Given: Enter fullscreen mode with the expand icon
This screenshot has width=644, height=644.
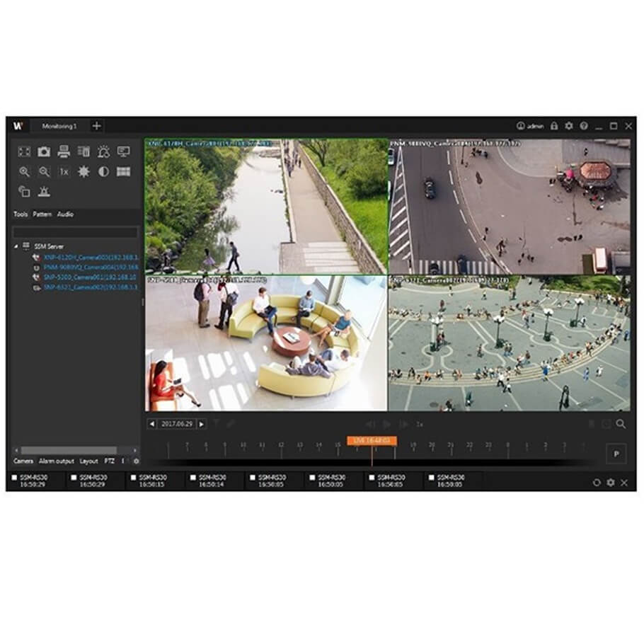Looking at the screenshot, I should [x=25, y=152].
